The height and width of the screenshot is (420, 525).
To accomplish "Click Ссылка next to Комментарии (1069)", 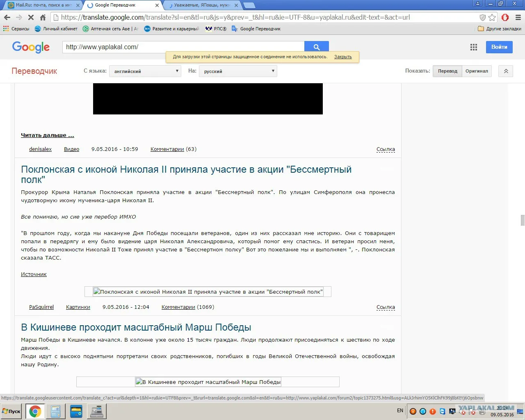I will (386, 307).
